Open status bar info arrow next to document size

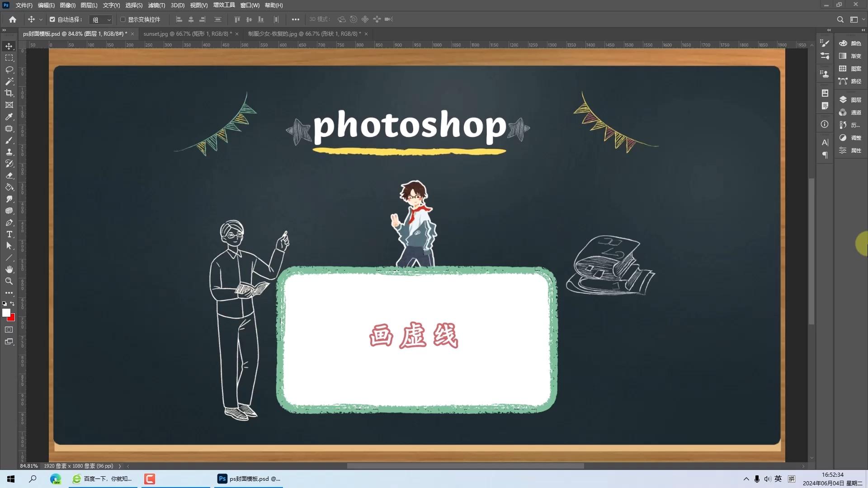pos(120,466)
